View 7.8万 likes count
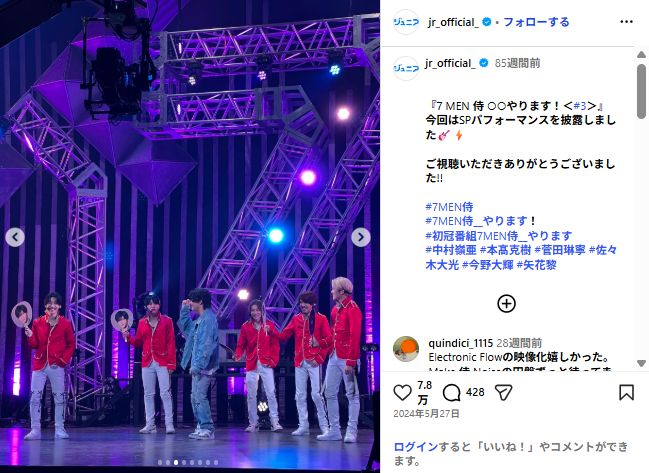Screen dimensions: 649x473 [x=424, y=392]
